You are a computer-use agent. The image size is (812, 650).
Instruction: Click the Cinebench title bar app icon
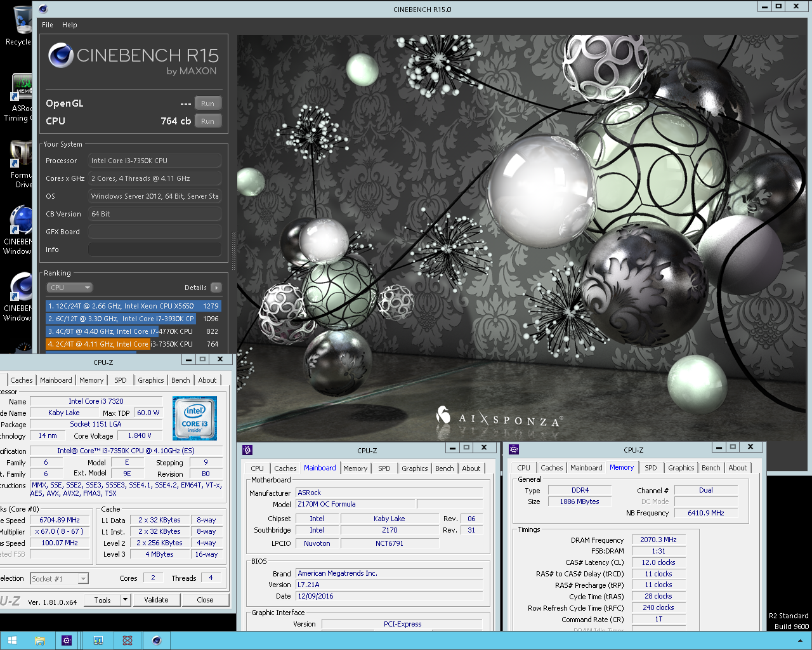(43, 9)
